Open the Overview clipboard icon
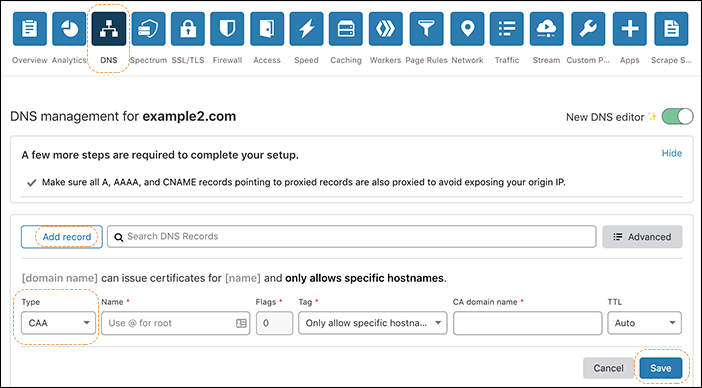The width and height of the screenshot is (702, 388). pos(30,29)
